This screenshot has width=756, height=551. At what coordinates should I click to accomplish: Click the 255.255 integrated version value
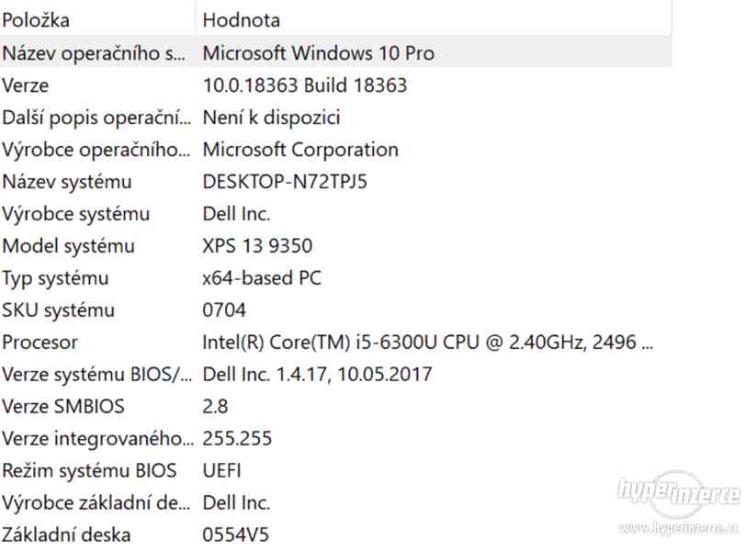[237, 439]
